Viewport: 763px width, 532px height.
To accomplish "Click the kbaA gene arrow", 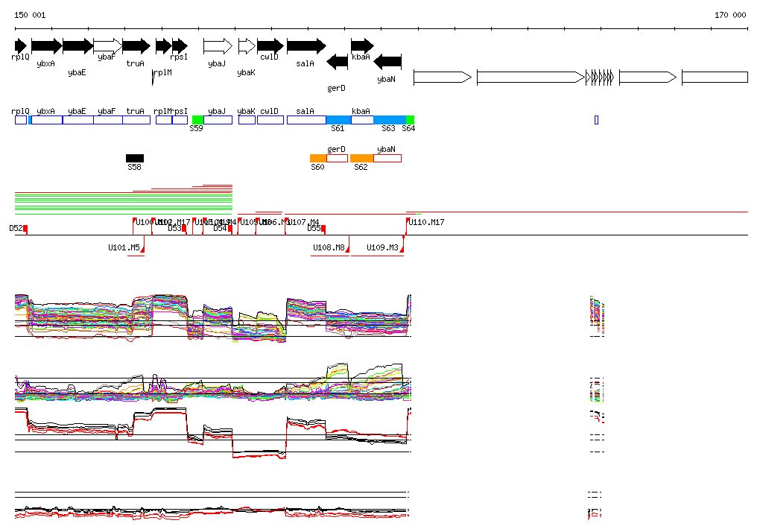I will click(x=362, y=46).
